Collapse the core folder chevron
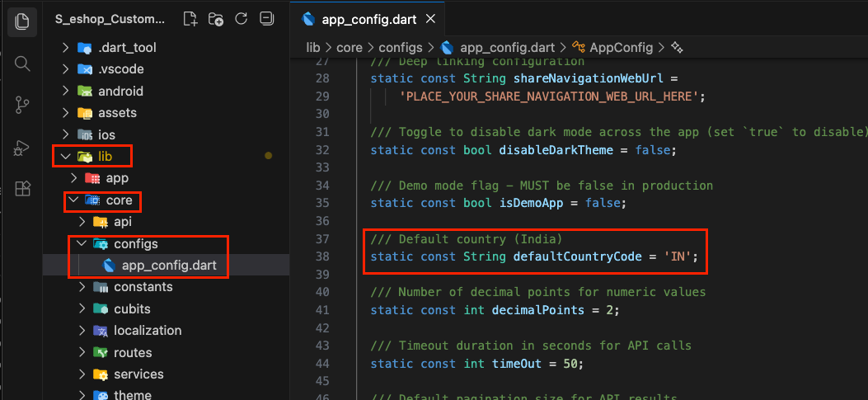 pos(74,200)
